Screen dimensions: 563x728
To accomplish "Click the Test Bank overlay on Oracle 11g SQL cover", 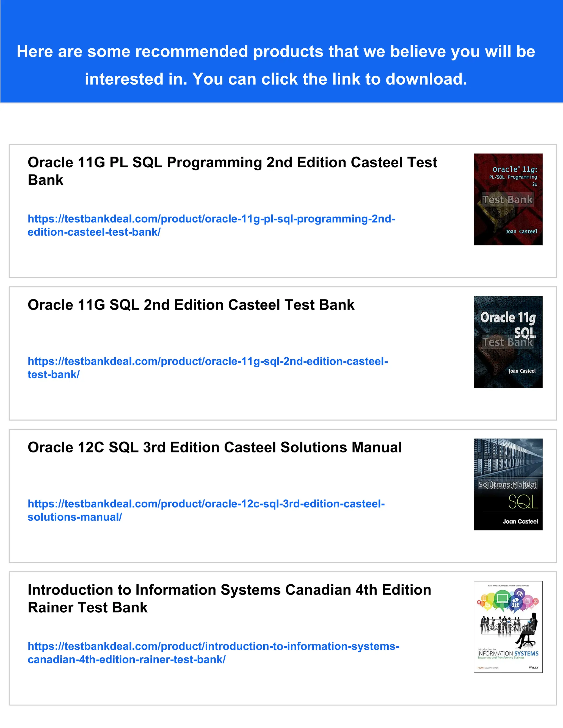I will 508,342.
